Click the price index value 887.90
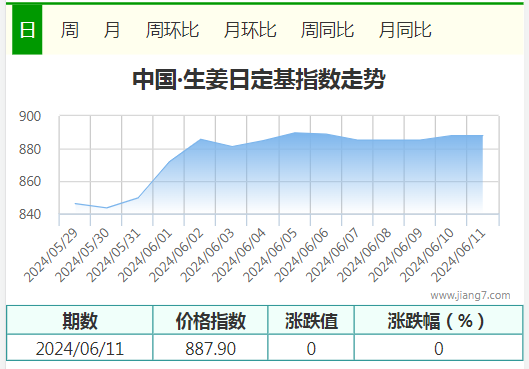This screenshot has width=529, height=369. point(211,348)
